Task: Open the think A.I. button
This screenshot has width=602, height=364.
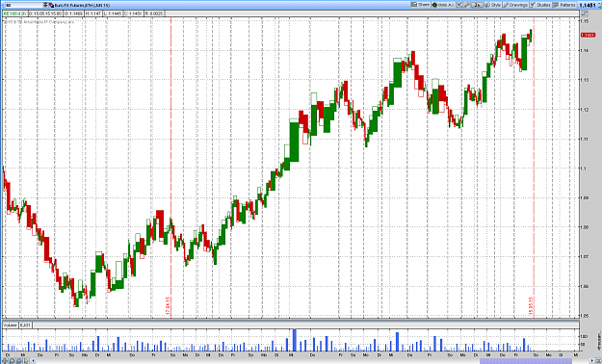Action: (443, 5)
